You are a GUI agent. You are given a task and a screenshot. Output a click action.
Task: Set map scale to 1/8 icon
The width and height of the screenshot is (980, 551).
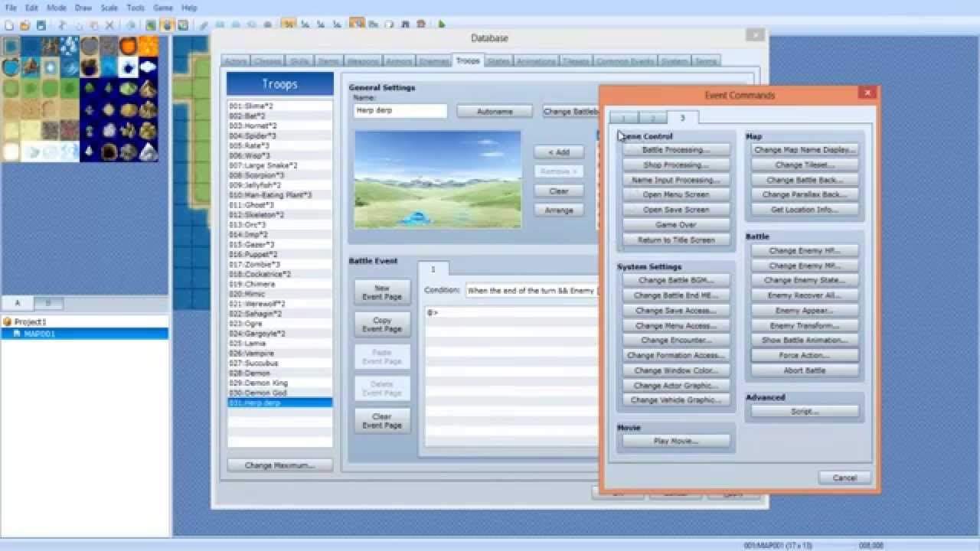tap(337, 25)
